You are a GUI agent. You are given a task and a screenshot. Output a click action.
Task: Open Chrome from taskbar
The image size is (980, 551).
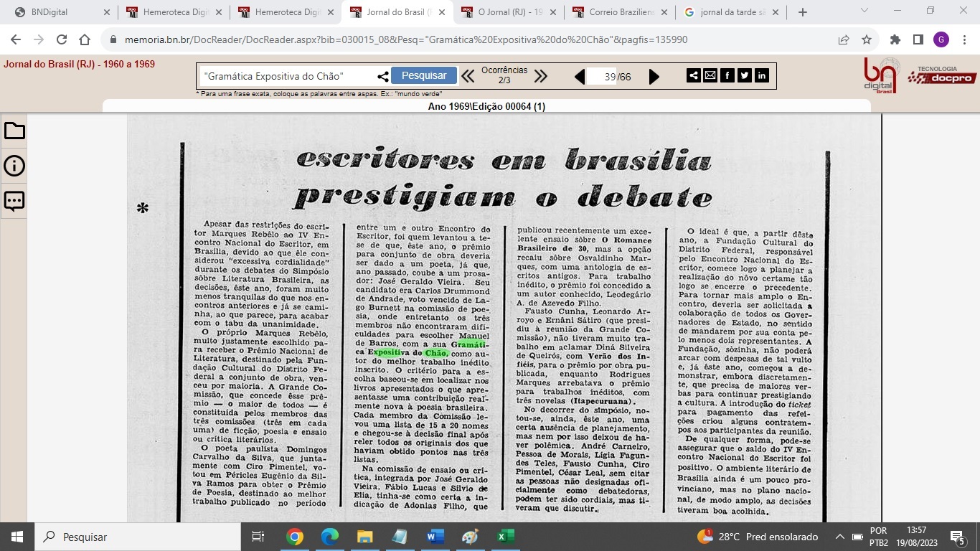[294, 537]
